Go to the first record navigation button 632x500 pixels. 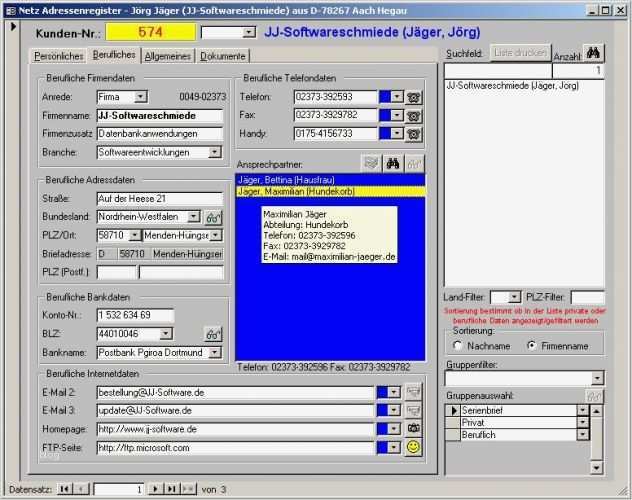(x=64, y=489)
